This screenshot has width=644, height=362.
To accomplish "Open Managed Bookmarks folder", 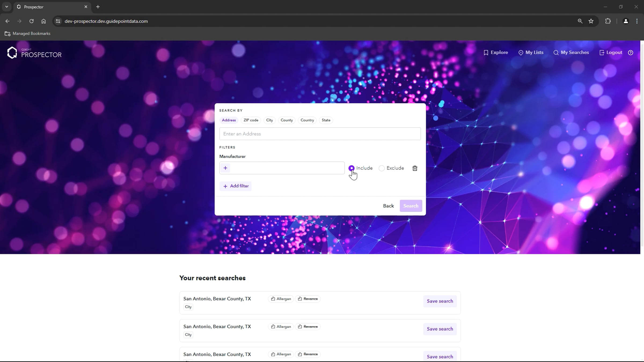I will 28,34.
